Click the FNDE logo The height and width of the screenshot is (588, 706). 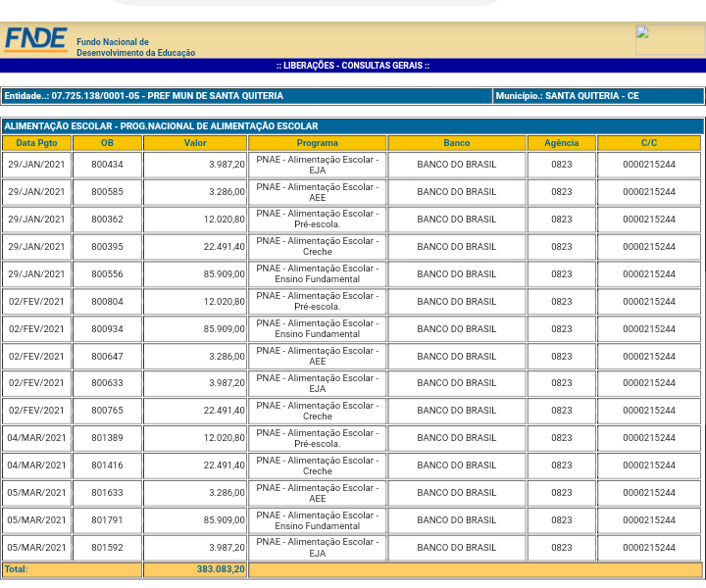(x=36, y=39)
